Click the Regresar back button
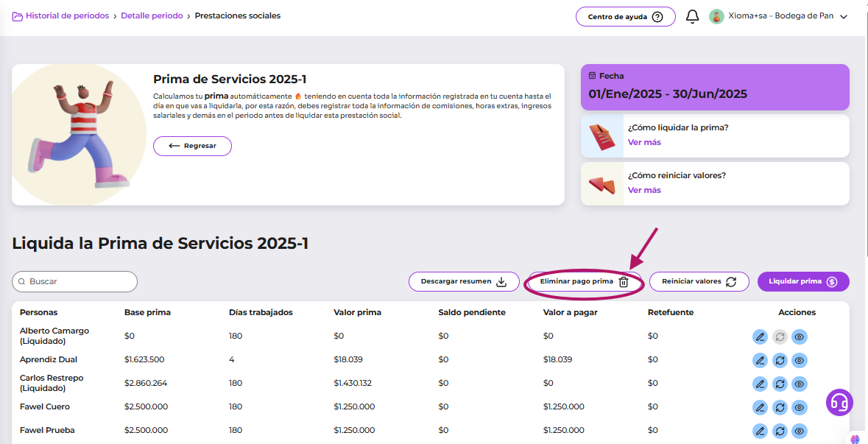868x444 pixels. coord(192,146)
